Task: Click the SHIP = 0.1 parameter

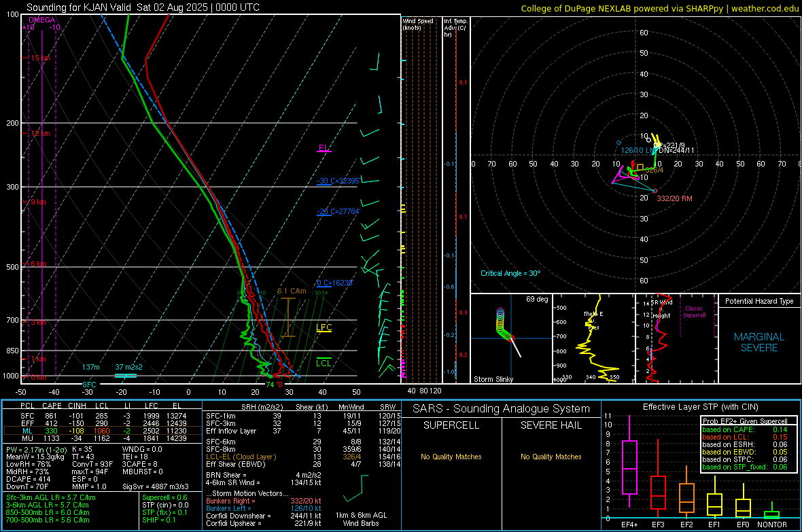Action: (x=158, y=520)
